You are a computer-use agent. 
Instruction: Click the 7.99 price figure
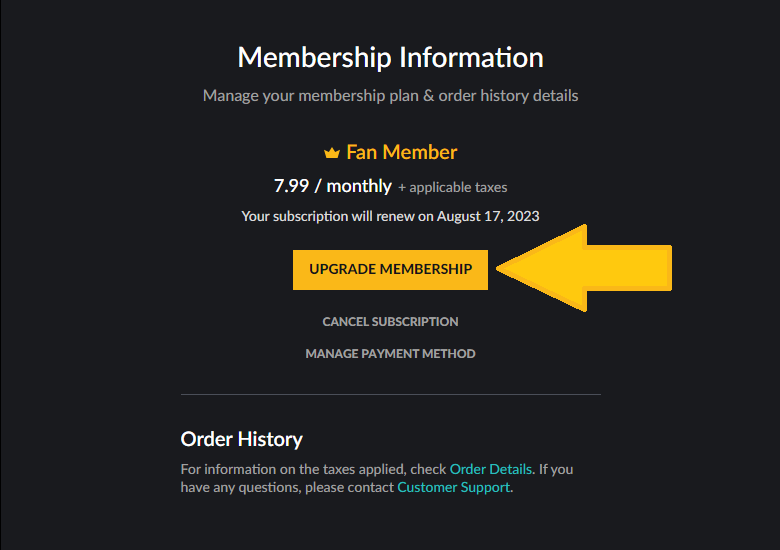292,186
